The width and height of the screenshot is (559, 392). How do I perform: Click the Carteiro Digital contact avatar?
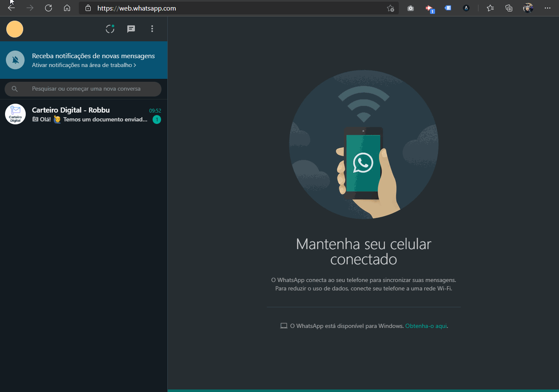[15, 114]
